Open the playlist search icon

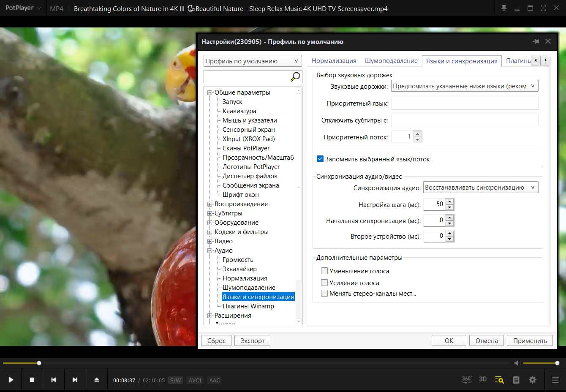coord(499,380)
